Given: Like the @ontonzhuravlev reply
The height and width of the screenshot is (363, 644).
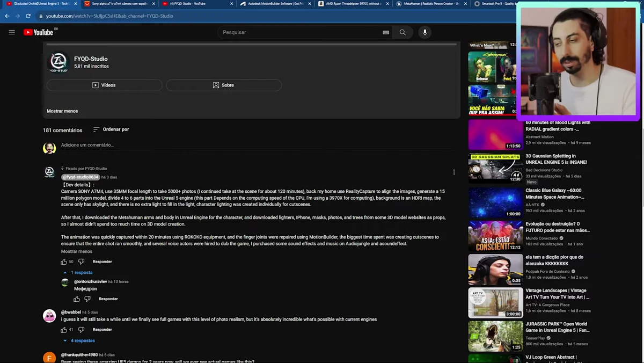Looking at the screenshot, I should [x=77, y=299].
